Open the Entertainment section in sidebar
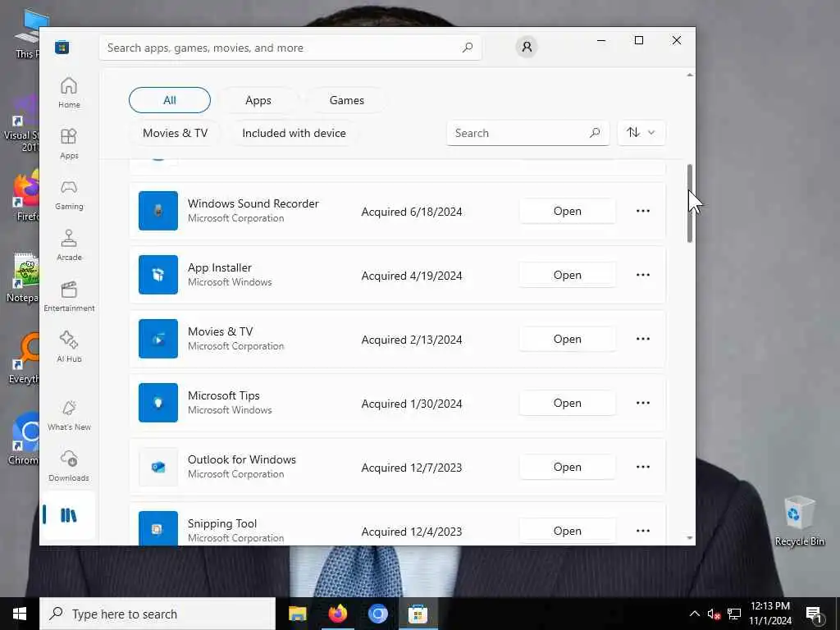 tap(69, 296)
